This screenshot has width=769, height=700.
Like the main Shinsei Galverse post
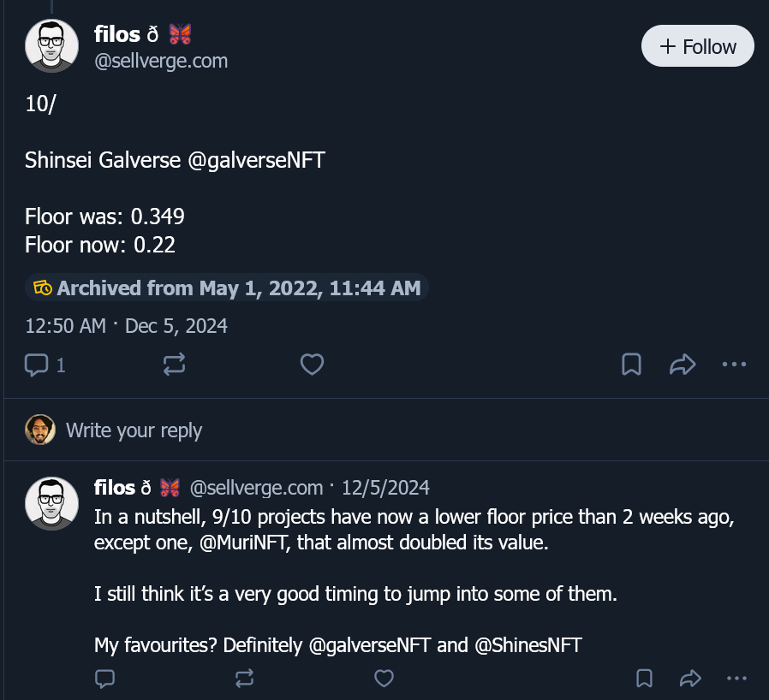312,365
